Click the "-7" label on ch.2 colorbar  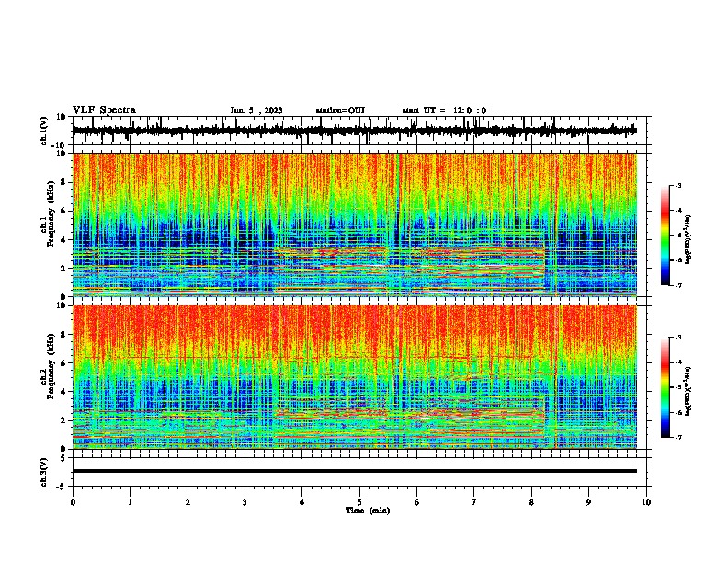point(677,438)
